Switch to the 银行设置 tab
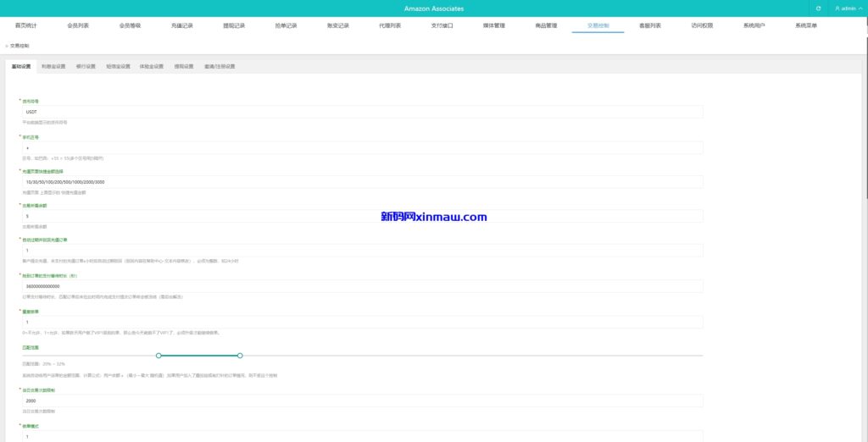The width and height of the screenshot is (868, 442). click(x=86, y=65)
